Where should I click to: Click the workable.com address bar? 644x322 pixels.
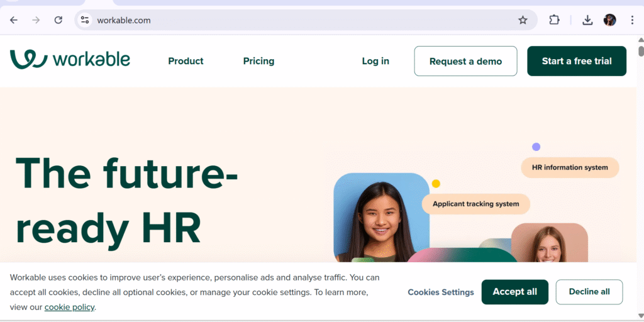coord(306,20)
